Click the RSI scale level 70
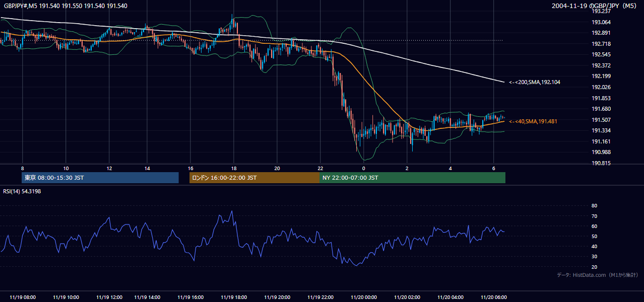Viewport: 644px width, 302px height. (594, 216)
